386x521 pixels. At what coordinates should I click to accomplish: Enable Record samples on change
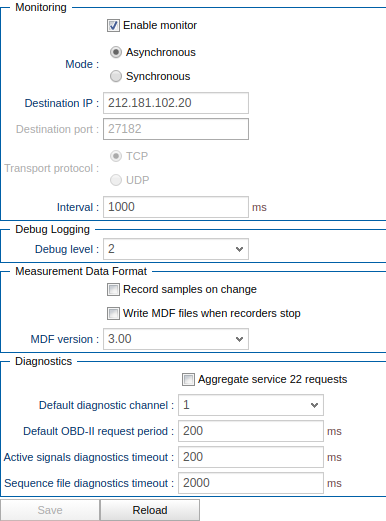click(x=113, y=290)
